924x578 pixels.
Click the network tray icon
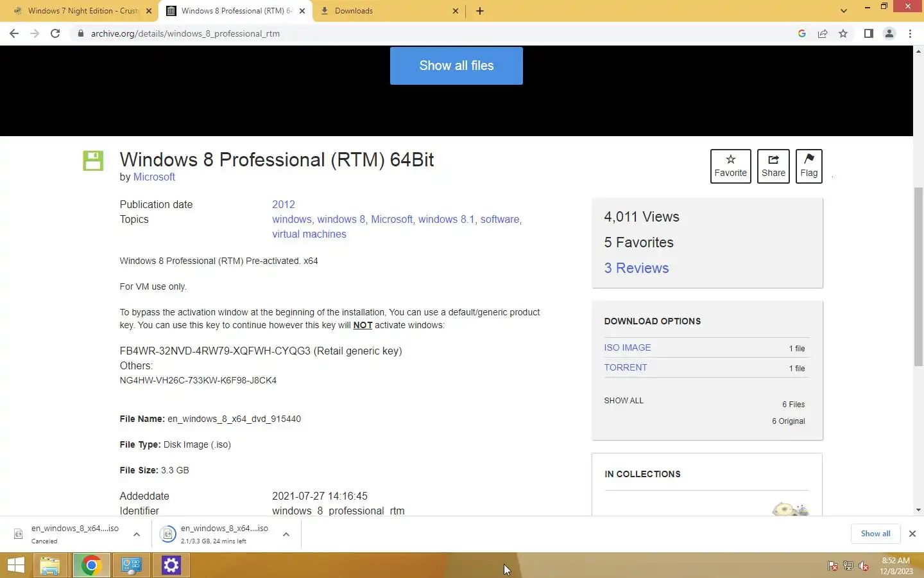point(848,566)
